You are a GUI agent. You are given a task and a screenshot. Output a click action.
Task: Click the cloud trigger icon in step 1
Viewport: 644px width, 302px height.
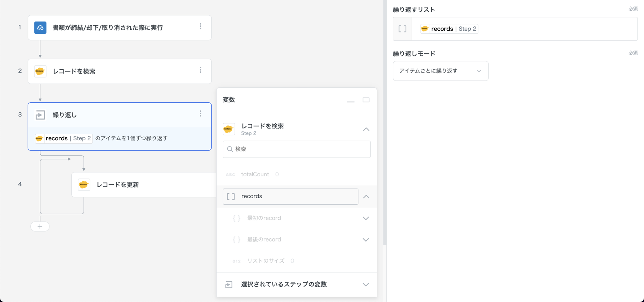pyautogui.click(x=40, y=28)
